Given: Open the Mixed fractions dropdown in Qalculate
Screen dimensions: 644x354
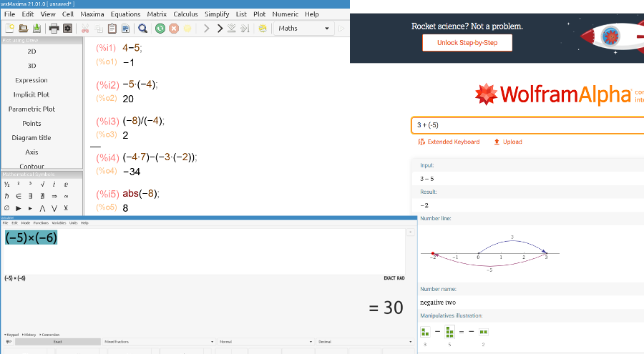Looking at the screenshot, I should 159,342.
